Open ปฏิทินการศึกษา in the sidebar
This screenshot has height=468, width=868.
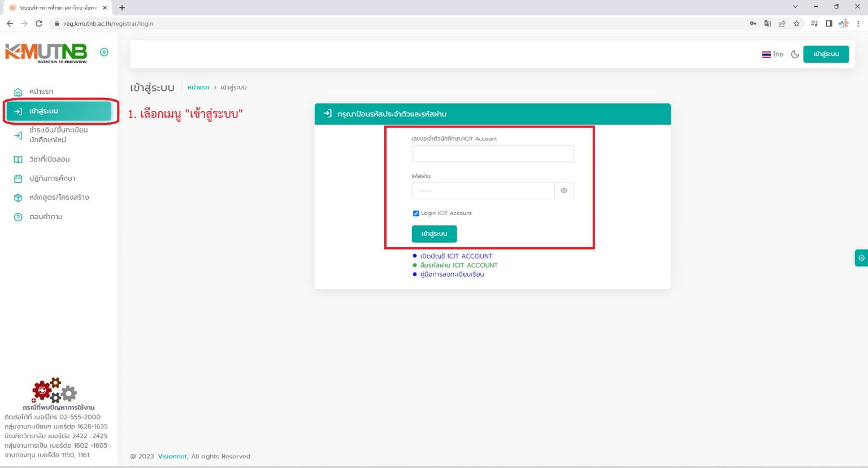[x=52, y=178]
